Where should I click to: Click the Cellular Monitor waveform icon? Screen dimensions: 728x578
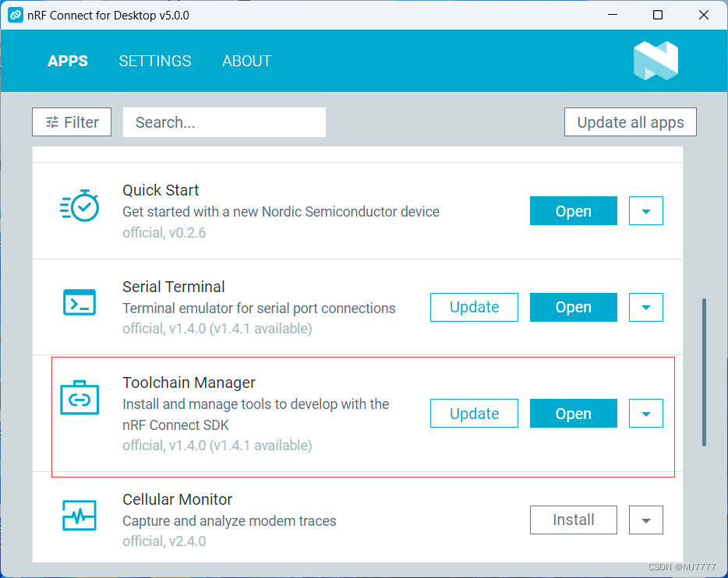pos(80,515)
